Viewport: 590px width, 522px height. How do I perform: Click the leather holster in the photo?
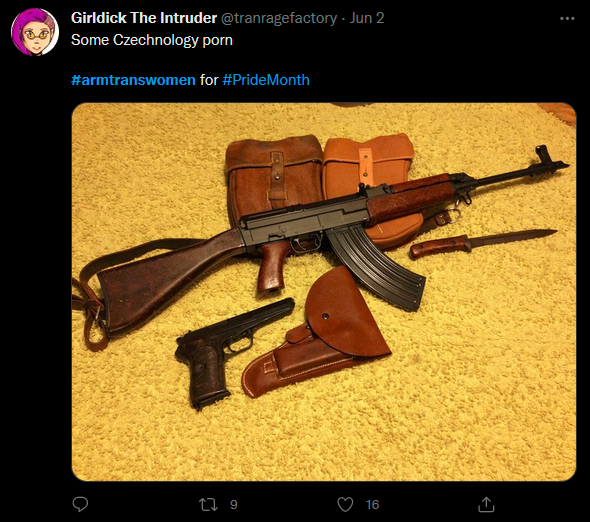click(x=320, y=335)
